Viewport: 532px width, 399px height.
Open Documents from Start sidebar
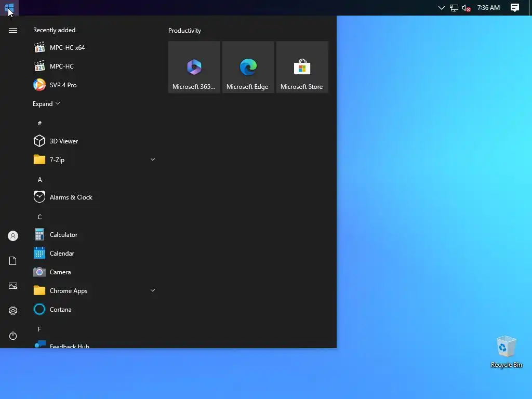tap(13, 261)
